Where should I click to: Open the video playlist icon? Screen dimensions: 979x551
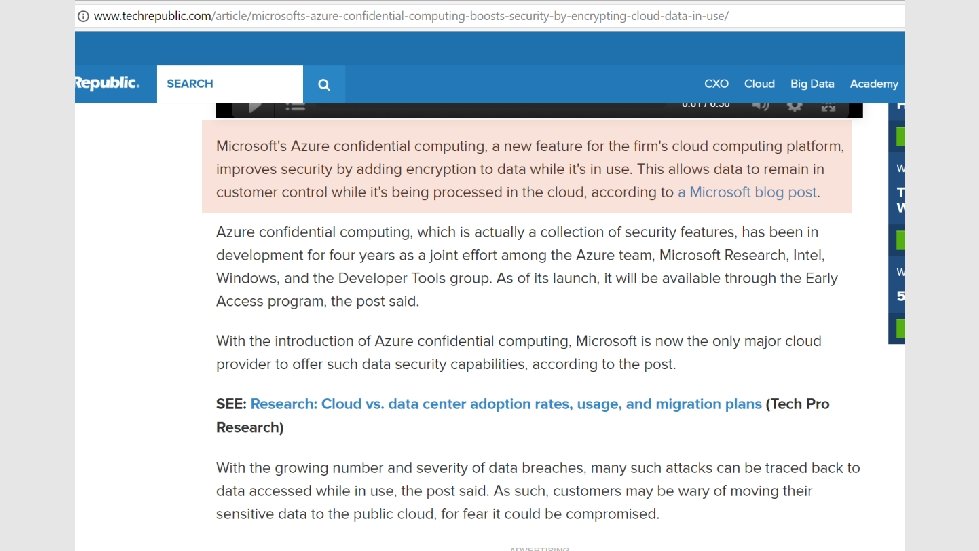[295, 107]
